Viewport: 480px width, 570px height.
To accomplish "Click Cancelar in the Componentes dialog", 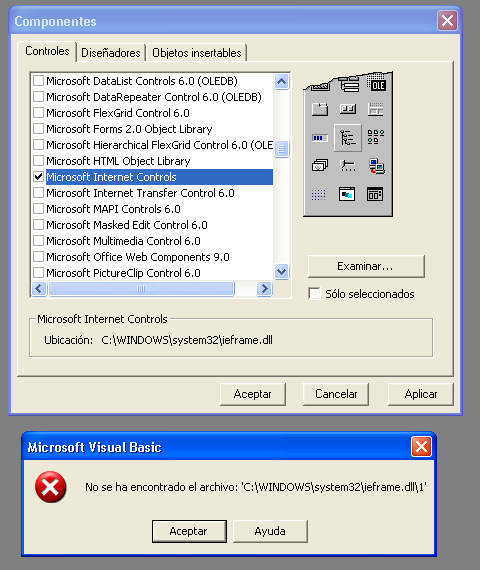I will 336,394.
